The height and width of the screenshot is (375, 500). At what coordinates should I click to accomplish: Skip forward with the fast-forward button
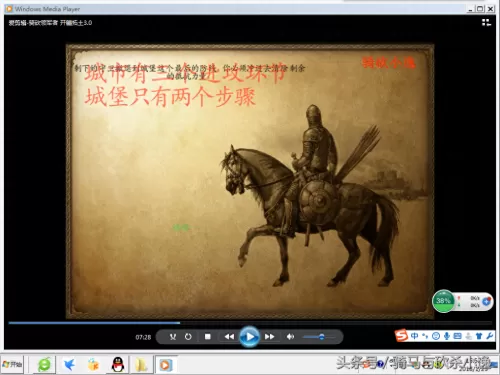point(269,337)
